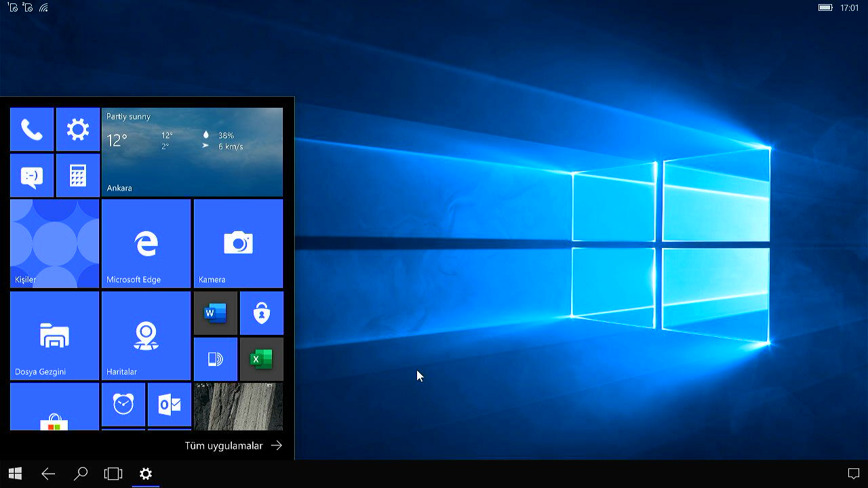Open the Store shopping bag tile
868x488 pixels.
[x=54, y=407]
